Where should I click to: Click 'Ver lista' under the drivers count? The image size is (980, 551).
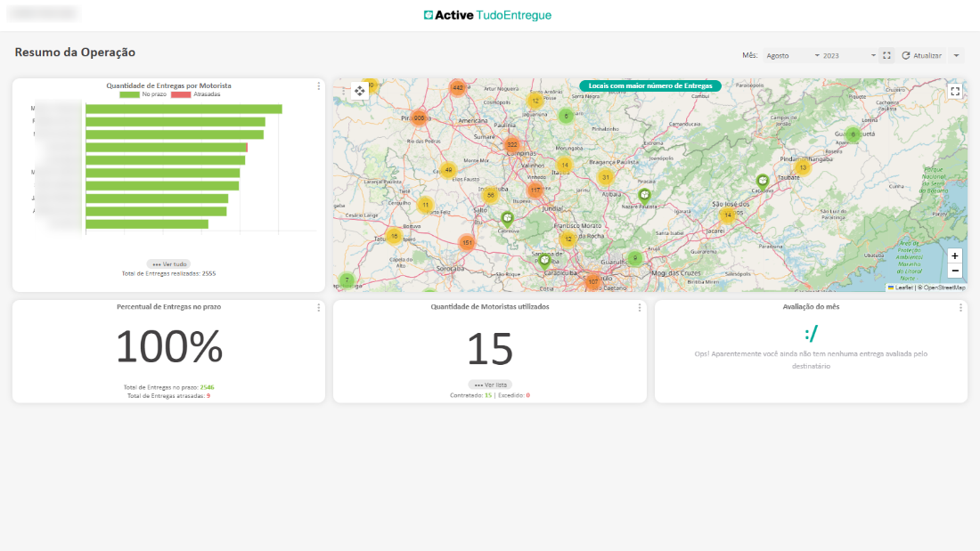pyautogui.click(x=490, y=385)
